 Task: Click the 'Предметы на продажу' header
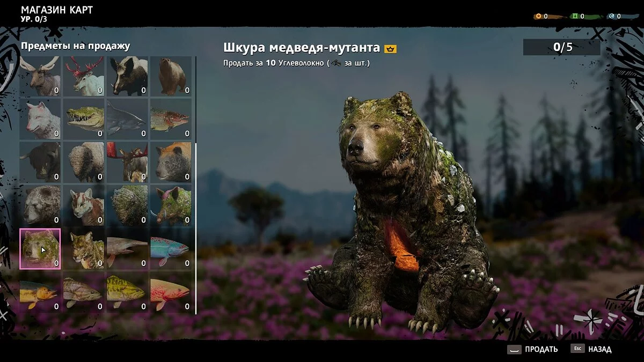click(75, 46)
